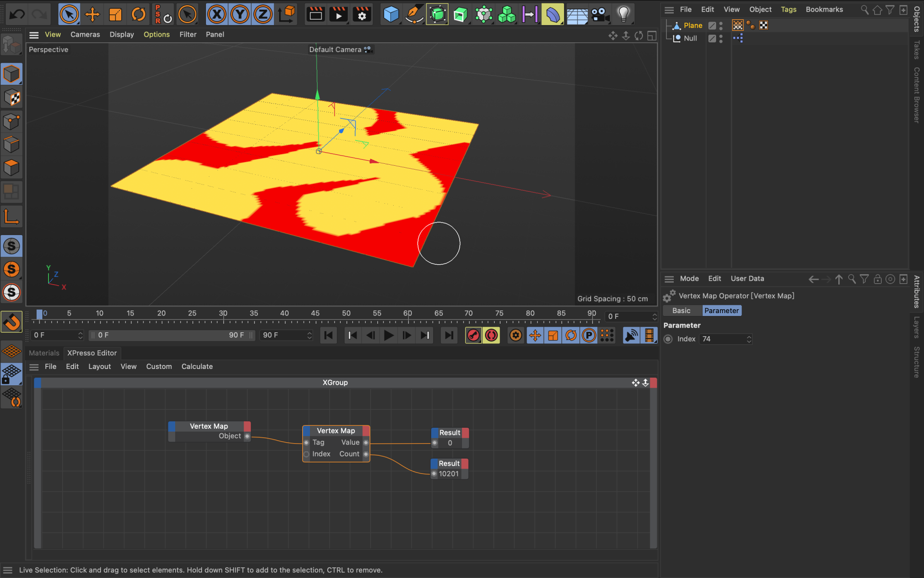Switch to the Basic attribute tab
The width and height of the screenshot is (924, 578).
pos(681,311)
